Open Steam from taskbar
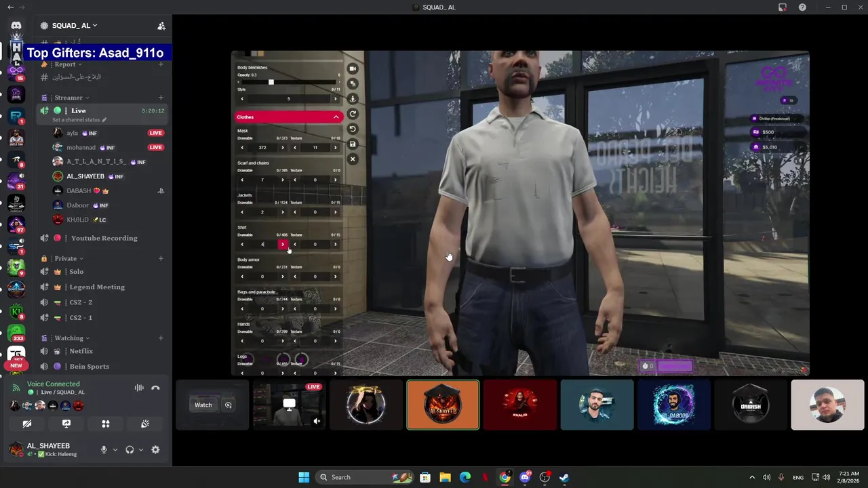Image resolution: width=868 pixels, height=488 pixels. click(564, 477)
